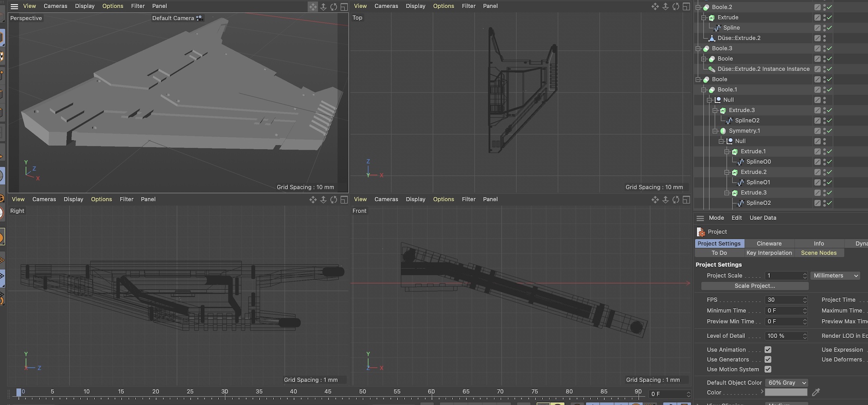Expand the Boole node under Boole.3
Viewport: 868px width, 405px height.
click(704, 59)
